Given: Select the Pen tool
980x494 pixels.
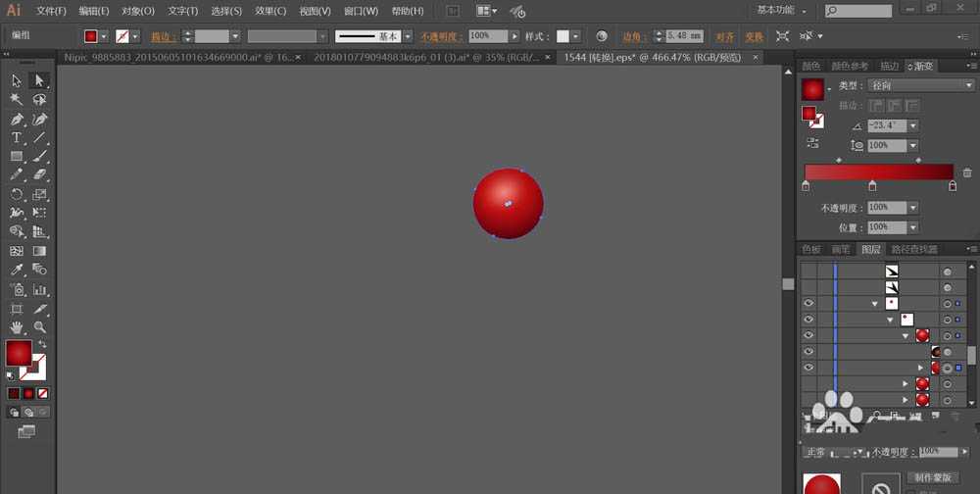Looking at the screenshot, I should 17,119.
